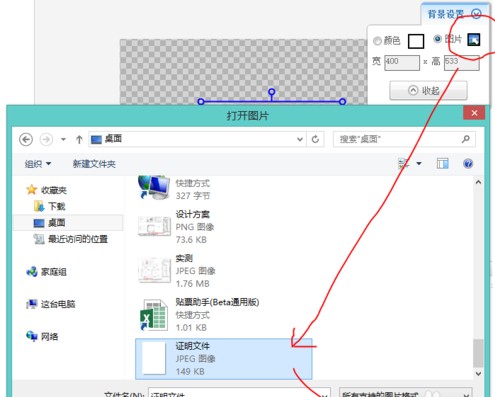Viewport: 495px width, 397px height.
Task: Select 收藏夹 in the navigation pane
Action: click(47, 190)
